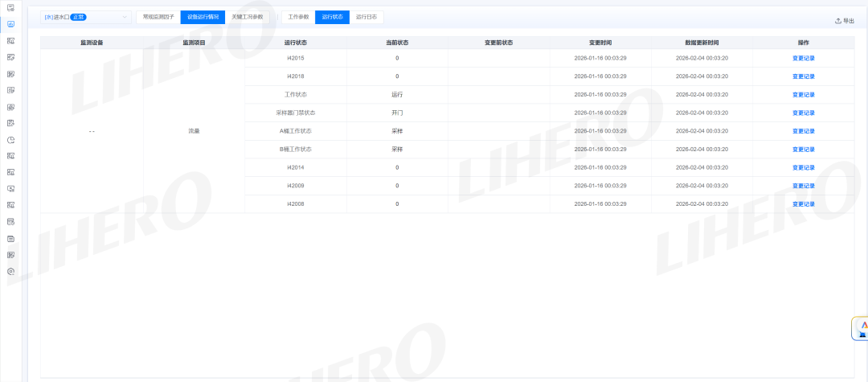Select the 运行状态 sub-tab
868x382 pixels.
tap(332, 17)
